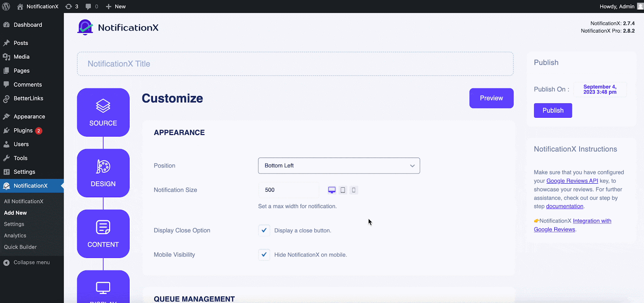This screenshot has width=644, height=303.
Task: Click the Customize heading
Action: [x=172, y=98]
